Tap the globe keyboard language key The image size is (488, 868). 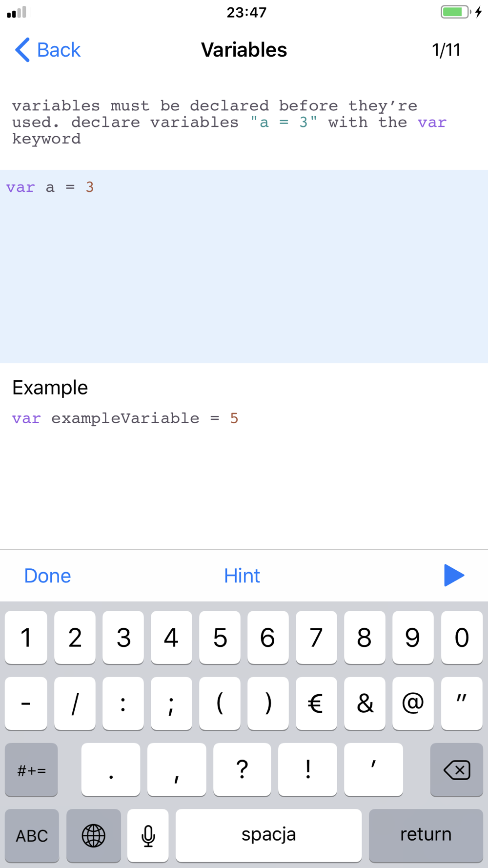click(93, 835)
